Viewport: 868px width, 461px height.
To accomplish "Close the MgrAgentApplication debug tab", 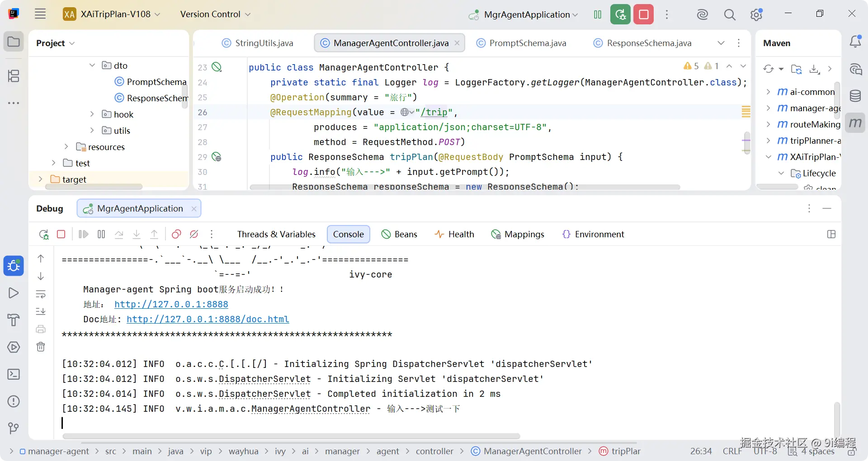I will tap(194, 208).
